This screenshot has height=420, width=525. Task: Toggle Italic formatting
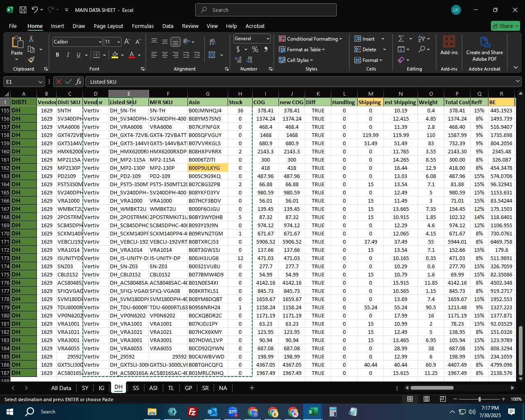pyautogui.click(x=68, y=55)
